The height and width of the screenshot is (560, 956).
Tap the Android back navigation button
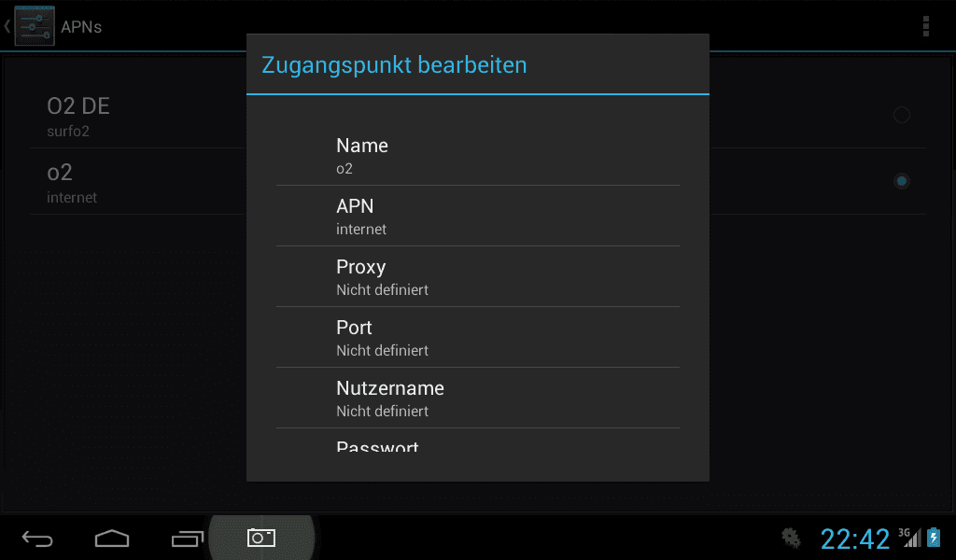[x=37, y=538]
